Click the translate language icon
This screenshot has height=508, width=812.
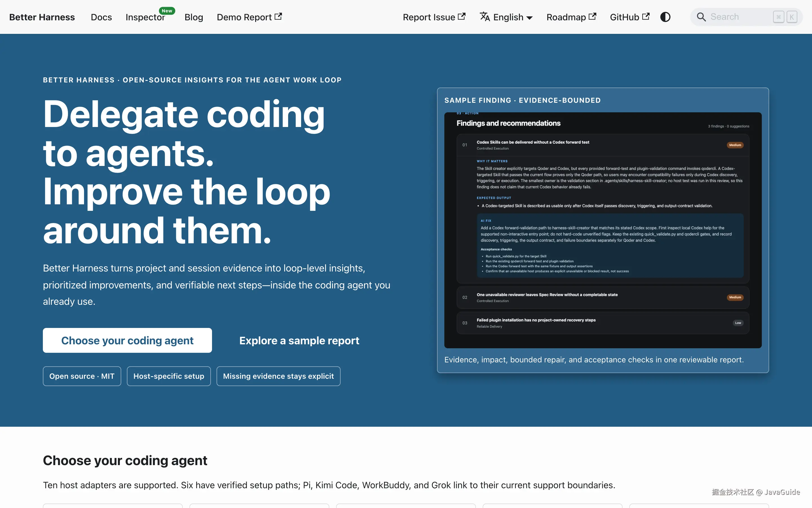(485, 16)
